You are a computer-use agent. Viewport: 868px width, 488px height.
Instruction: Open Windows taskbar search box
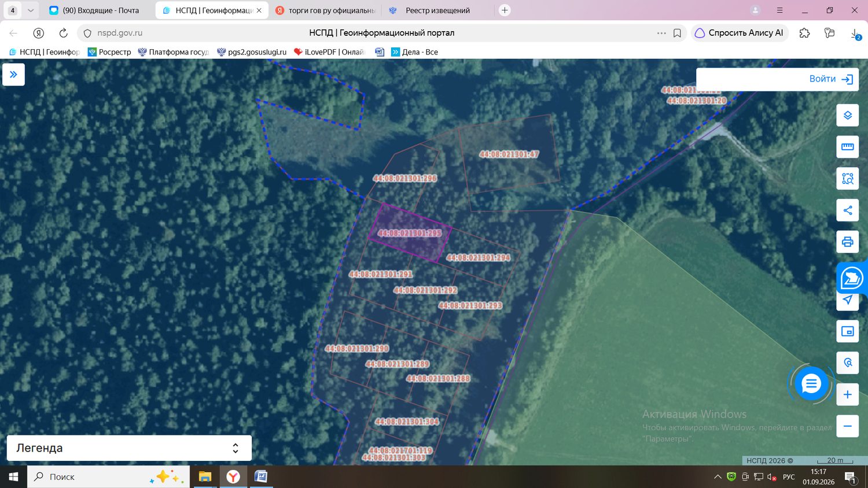[x=109, y=477]
